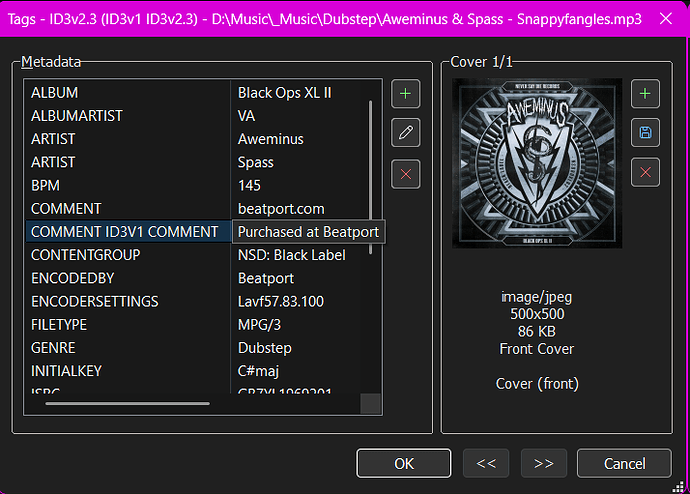Click the metadata list vertical scrollbar
Viewport: 690px width, 494px height.
click(371, 177)
